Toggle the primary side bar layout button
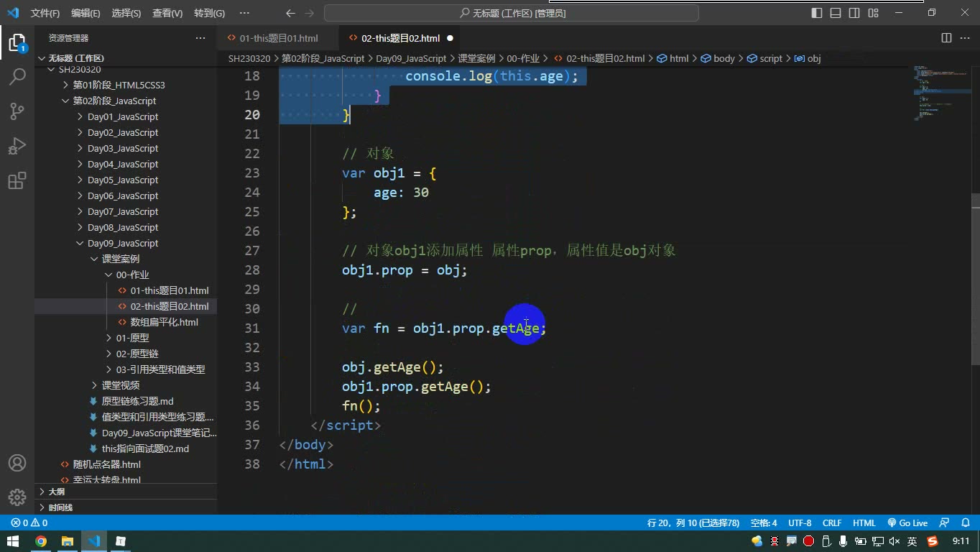The width and height of the screenshot is (980, 552). (x=817, y=13)
